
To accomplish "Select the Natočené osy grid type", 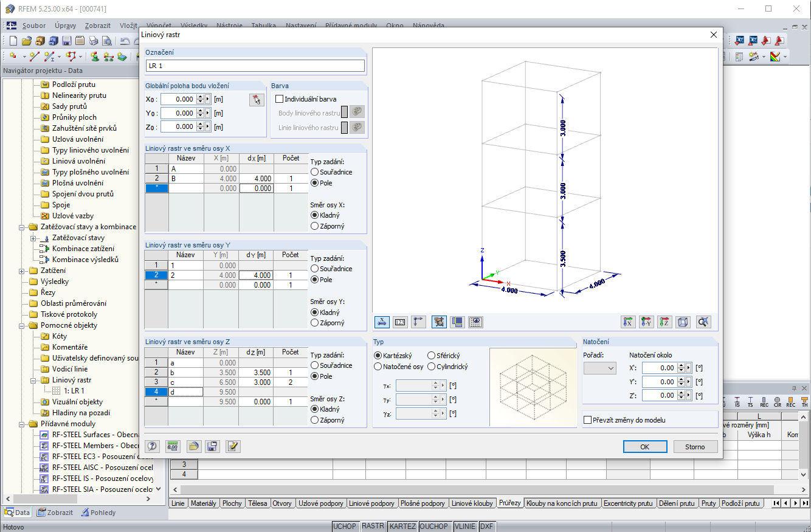I will point(378,367).
